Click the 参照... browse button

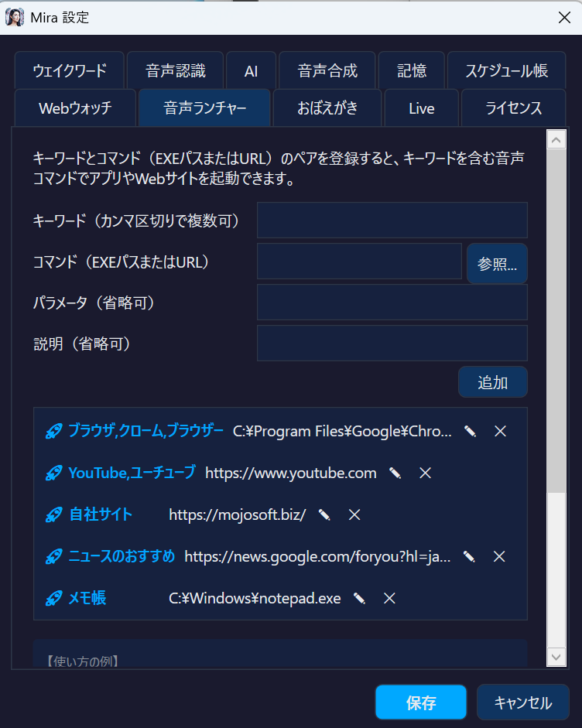pyautogui.click(x=497, y=264)
